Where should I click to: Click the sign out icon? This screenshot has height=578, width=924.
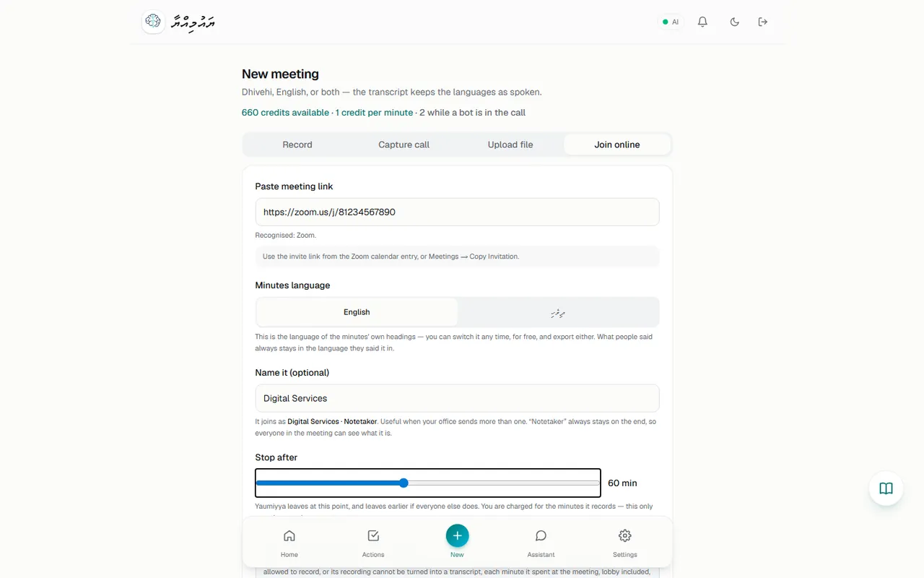pyautogui.click(x=763, y=22)
